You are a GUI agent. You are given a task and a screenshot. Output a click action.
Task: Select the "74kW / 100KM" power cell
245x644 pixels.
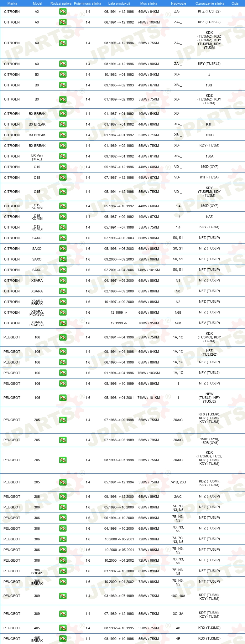click(149, 22)
